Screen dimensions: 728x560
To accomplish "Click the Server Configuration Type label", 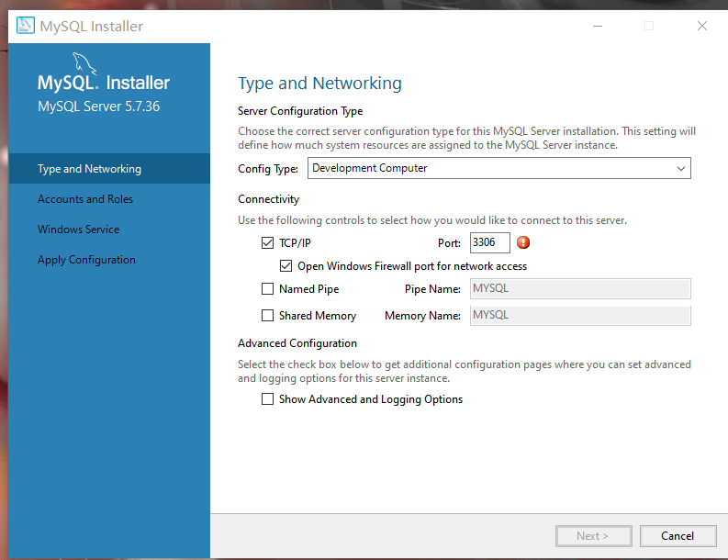I will point(300,111).
